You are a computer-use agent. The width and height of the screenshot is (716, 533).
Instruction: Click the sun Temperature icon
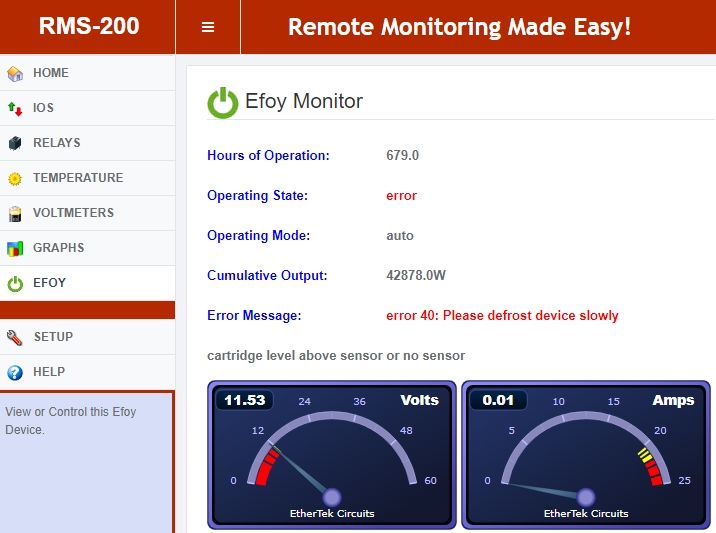(x=15, y=178)
